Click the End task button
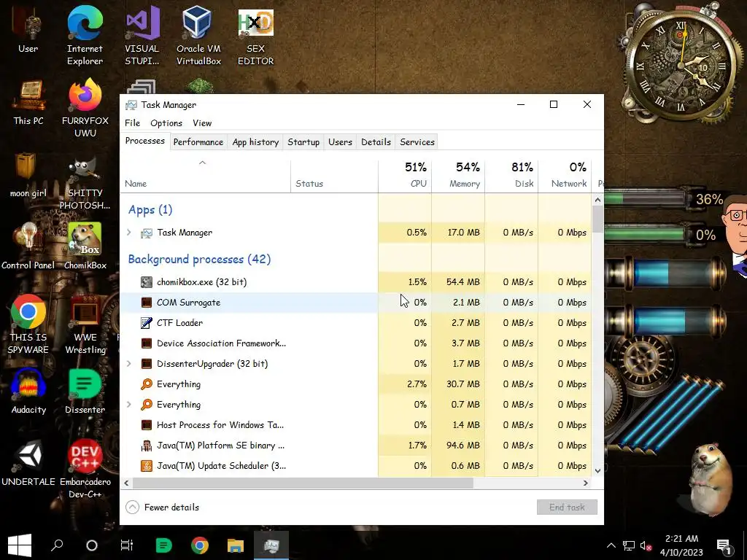Screen dimensions: 747x560 pos(567,507)
